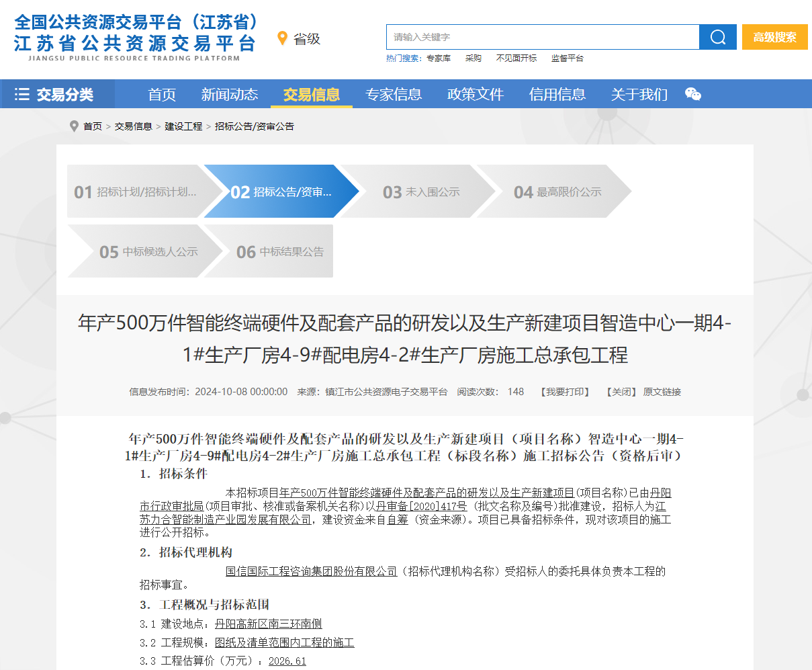
Task: Click 建设工程 in the breadcrumb
Action: [183, 126]
